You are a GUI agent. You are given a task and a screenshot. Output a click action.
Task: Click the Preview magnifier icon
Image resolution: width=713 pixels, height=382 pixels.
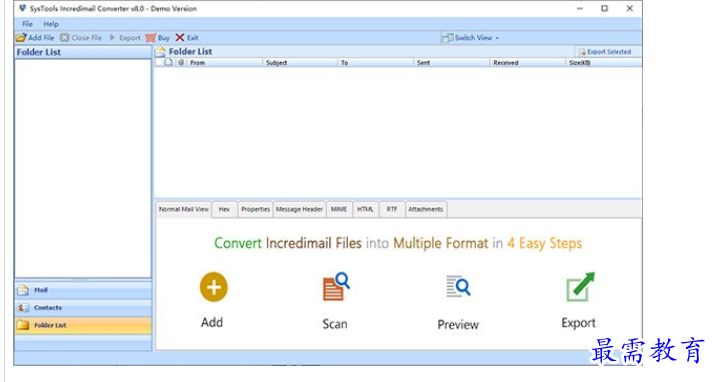pos(458,286)
